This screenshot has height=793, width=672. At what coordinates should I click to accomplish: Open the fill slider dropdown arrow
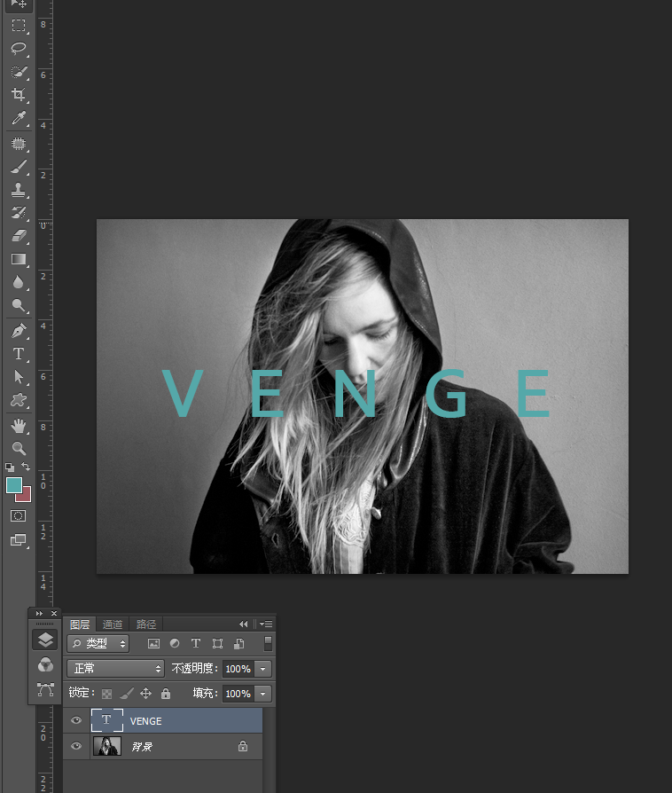(263, 694)
